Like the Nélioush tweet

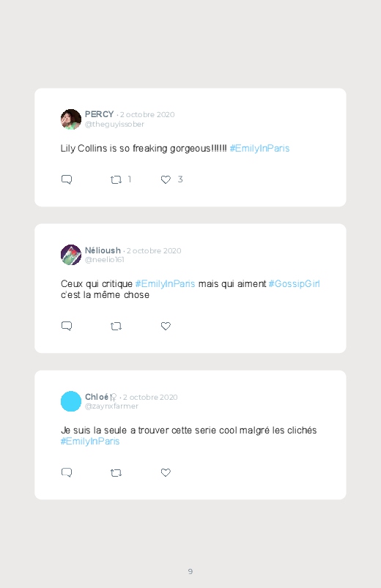[166, 326]
